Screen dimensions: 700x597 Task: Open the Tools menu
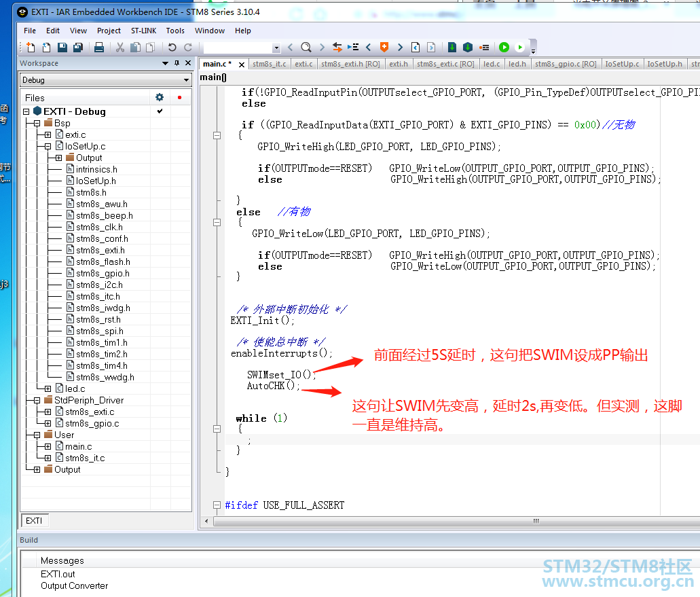[175, 31]
